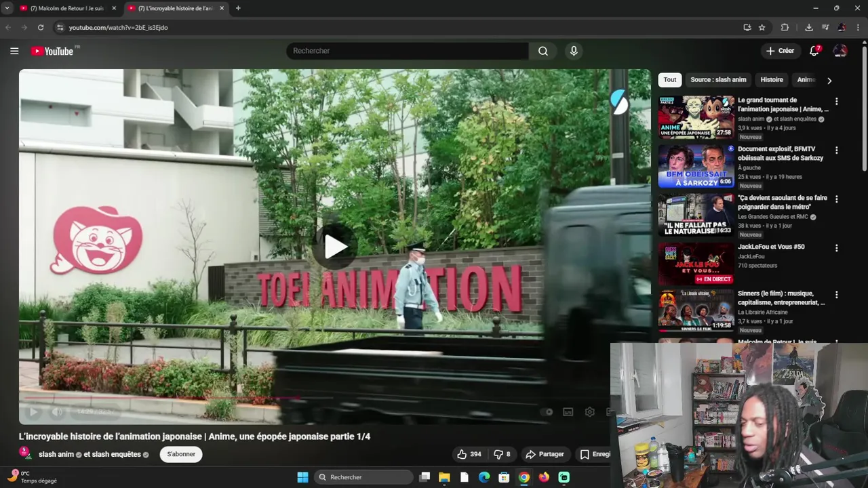Go to YouTube home via logo
The height and width of the screenshot is (488, 868).
pyautogui.click(x=54, y=51)
